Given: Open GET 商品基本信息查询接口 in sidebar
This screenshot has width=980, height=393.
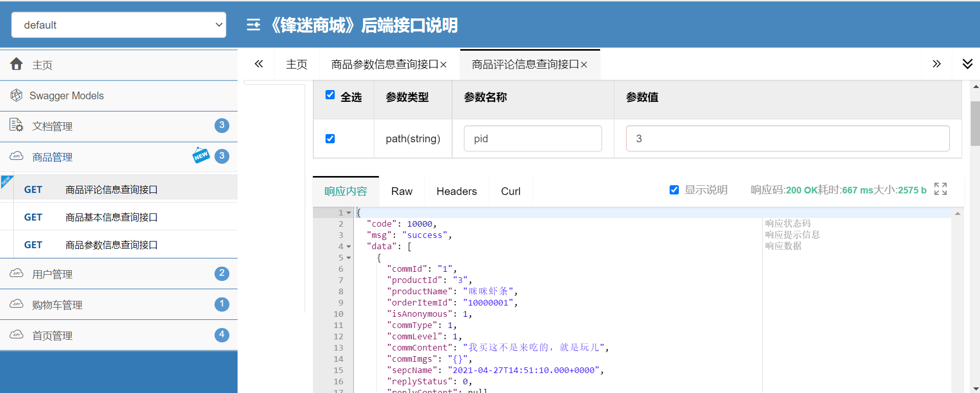Looking at the screenshot, I should click(119, 217).
